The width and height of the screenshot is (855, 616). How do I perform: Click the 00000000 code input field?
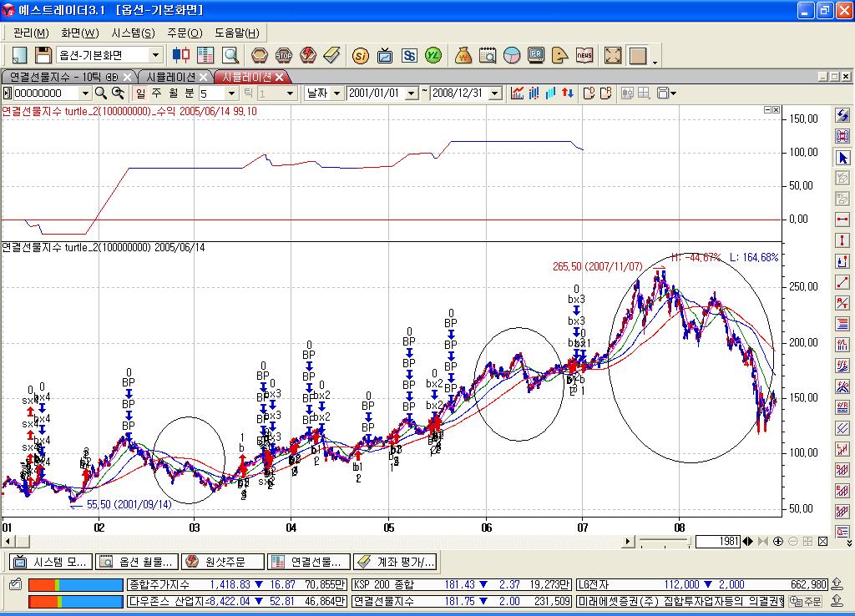(x=46, y=93)
